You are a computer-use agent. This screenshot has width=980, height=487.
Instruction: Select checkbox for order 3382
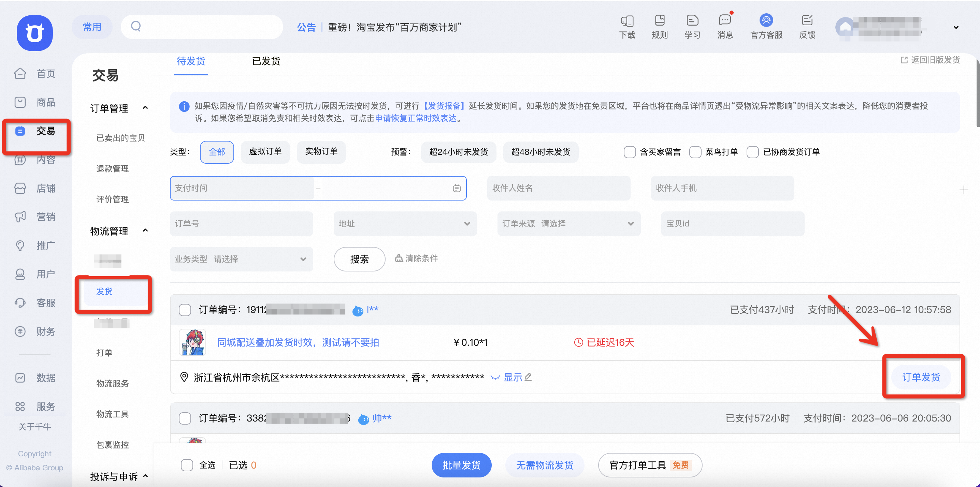tap(185, 418)
